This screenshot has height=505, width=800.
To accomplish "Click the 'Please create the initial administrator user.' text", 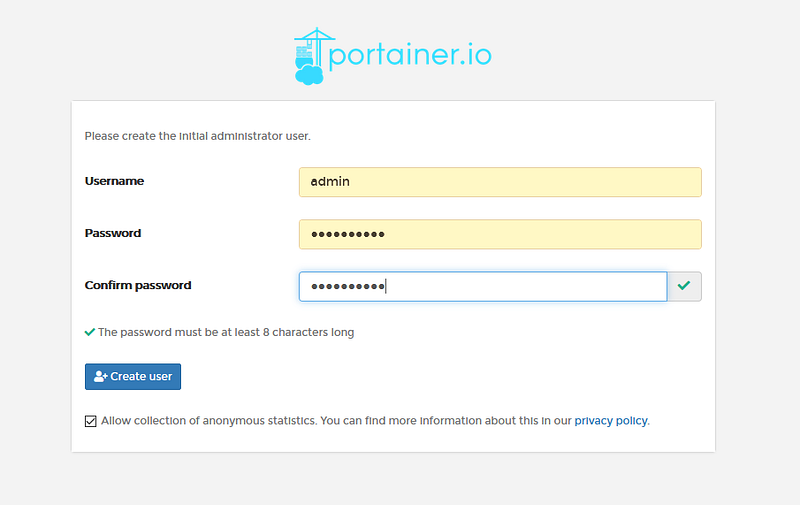I will pos(197,136).
